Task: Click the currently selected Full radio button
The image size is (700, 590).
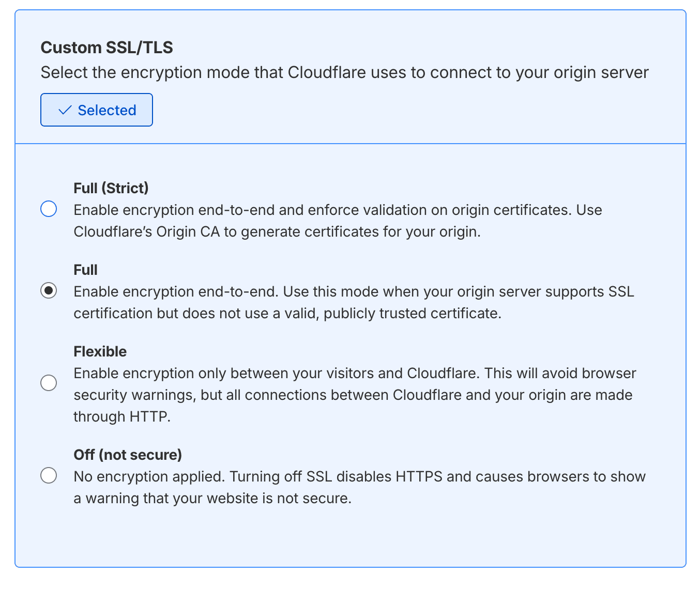Action: coord(49,291)
